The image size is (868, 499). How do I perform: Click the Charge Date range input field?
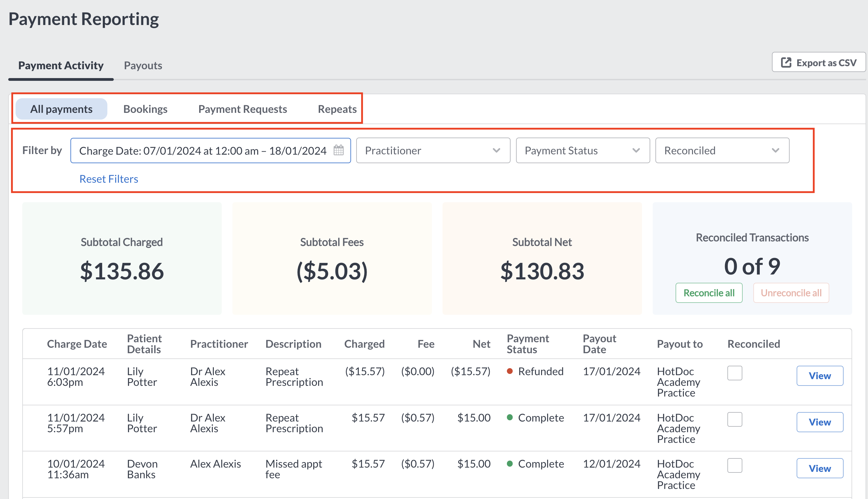(202, 150)
